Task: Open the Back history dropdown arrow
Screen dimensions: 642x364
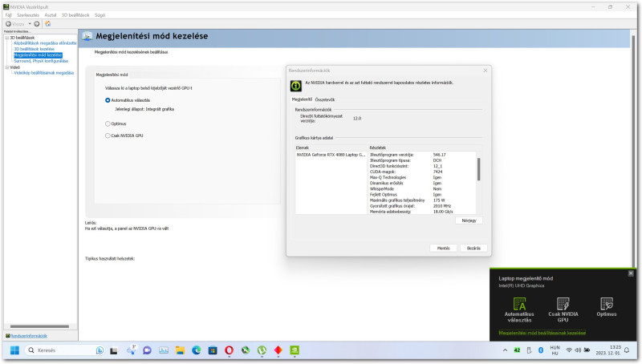Action: pyautogui.click(x=30, y=24)
